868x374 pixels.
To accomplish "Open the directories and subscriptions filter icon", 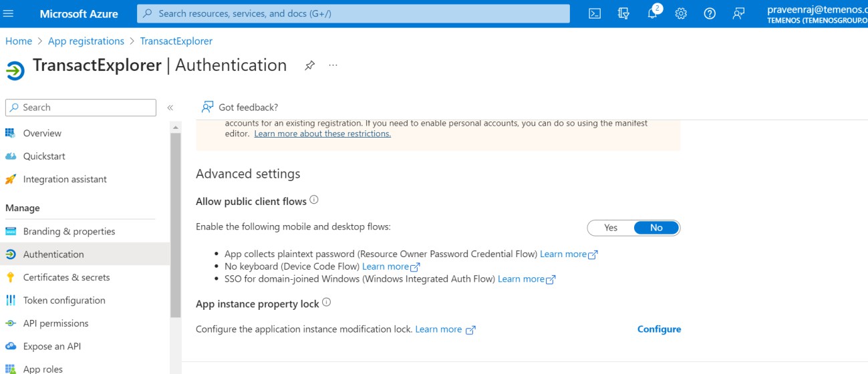I will [623, 13].
